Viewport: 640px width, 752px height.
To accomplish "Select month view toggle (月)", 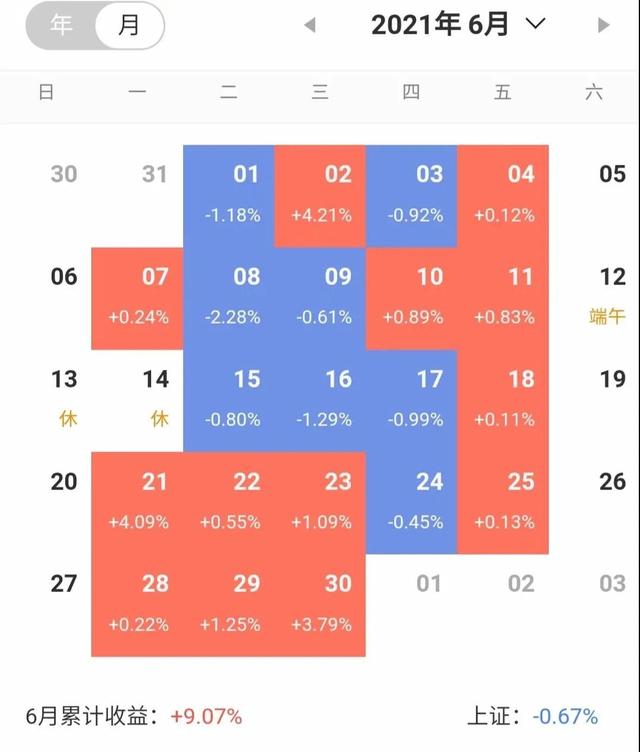I will tap(129, 26).
